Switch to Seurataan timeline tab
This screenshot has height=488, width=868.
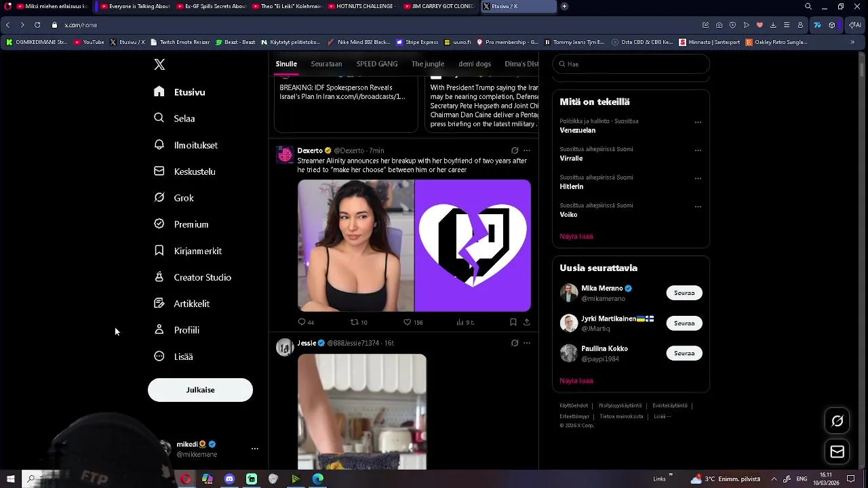click(x=326, y=64)
